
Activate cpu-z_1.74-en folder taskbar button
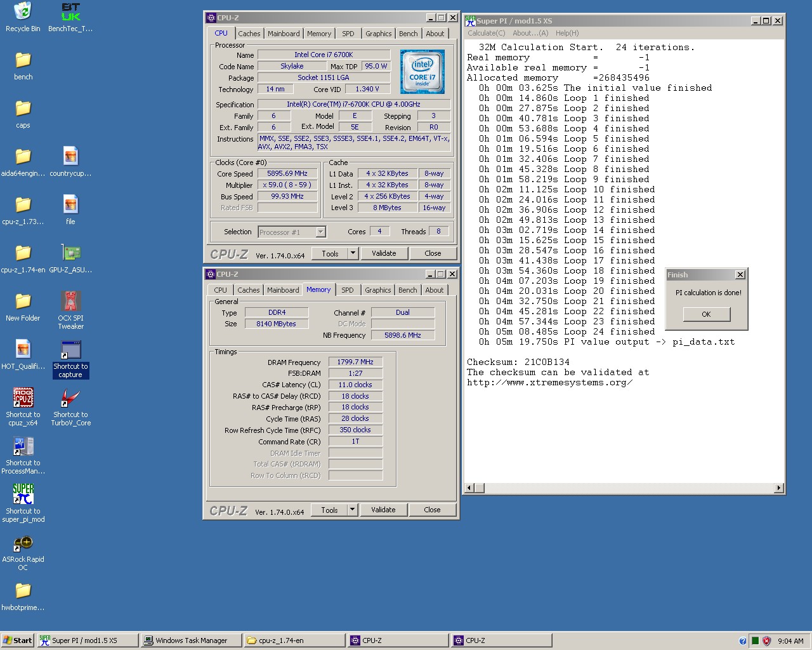[294, 640]
